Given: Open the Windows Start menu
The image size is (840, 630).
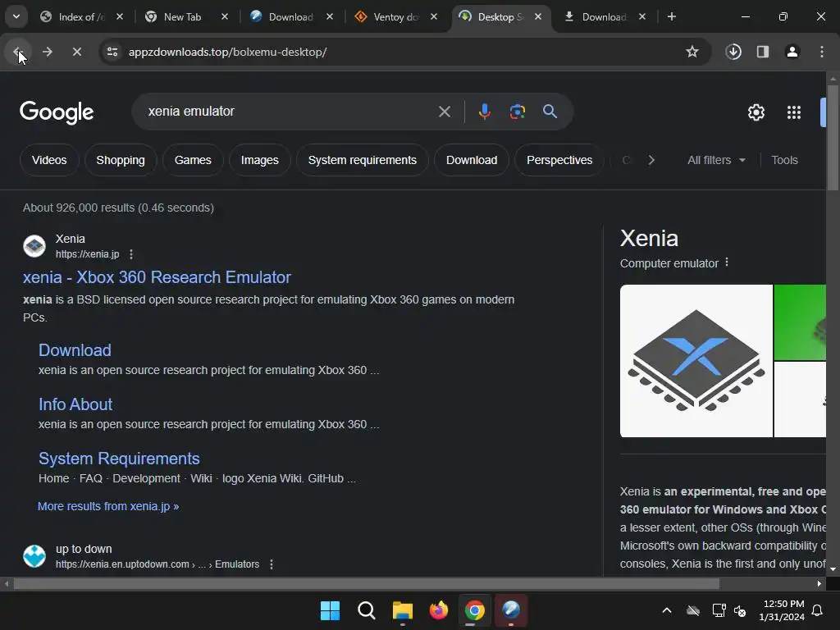Looking at the screenshot, I should [330, 610].
